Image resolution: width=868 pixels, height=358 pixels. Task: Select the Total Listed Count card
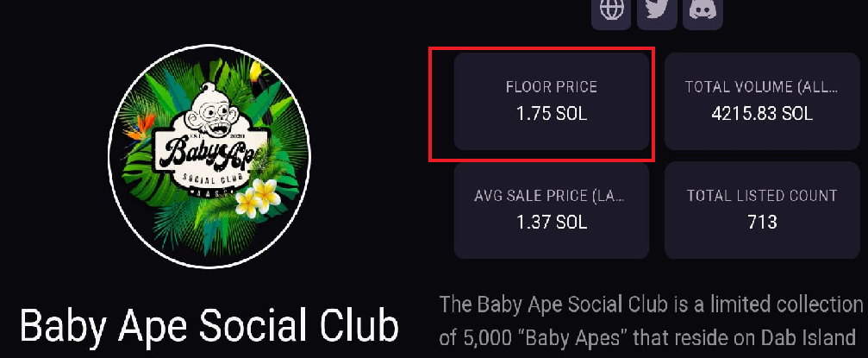[x=762, y=210]
